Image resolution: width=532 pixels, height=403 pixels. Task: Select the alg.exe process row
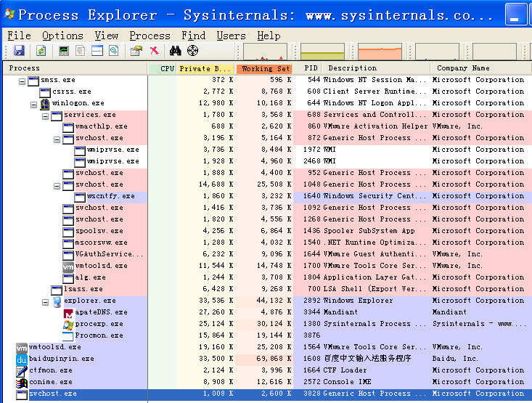click(267, 277)
